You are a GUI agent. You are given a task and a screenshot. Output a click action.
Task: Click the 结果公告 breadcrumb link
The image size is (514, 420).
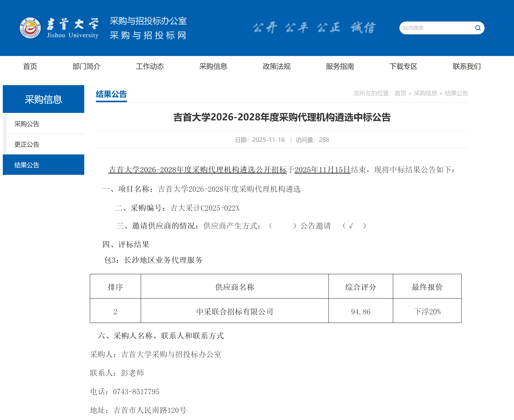coord(456,93)
